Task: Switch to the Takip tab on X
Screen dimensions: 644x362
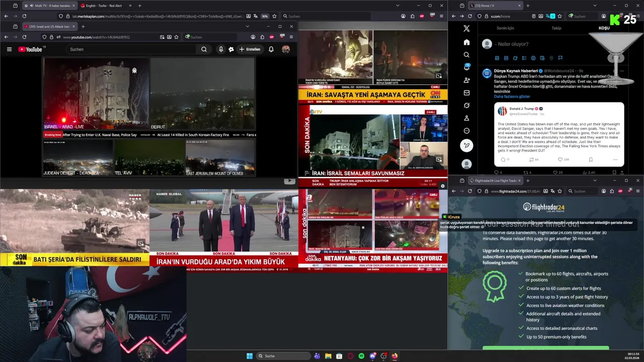Action: tap(556, 28)
